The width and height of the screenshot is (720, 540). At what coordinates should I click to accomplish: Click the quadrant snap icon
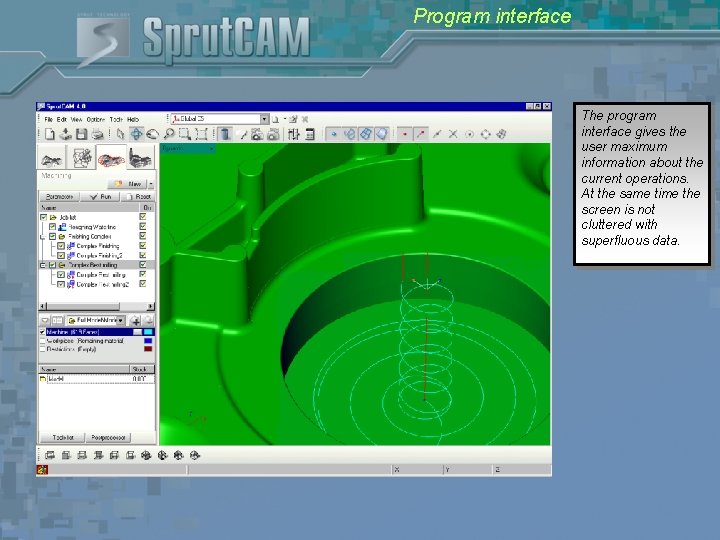pyautogui.click(x=485, y=134)
